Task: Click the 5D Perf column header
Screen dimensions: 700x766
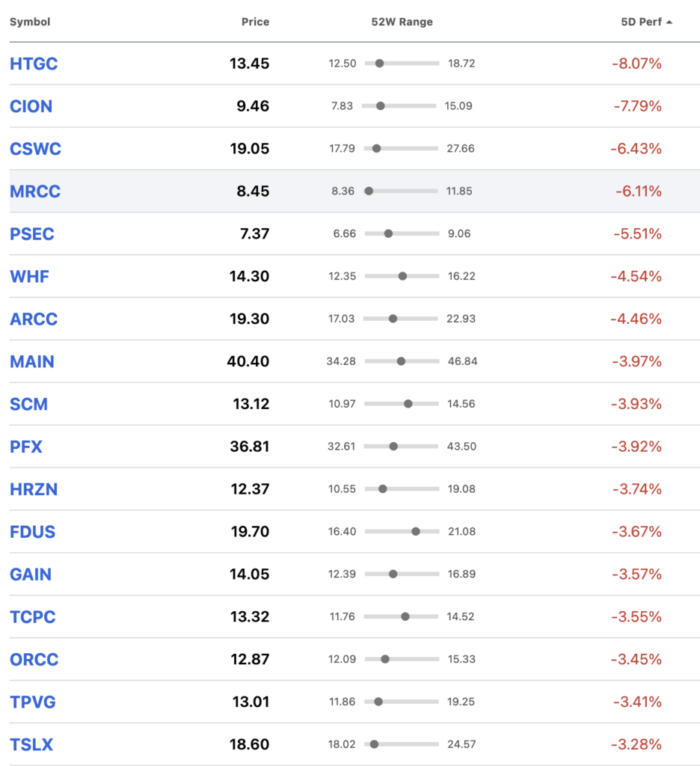Action: (642, 22)
